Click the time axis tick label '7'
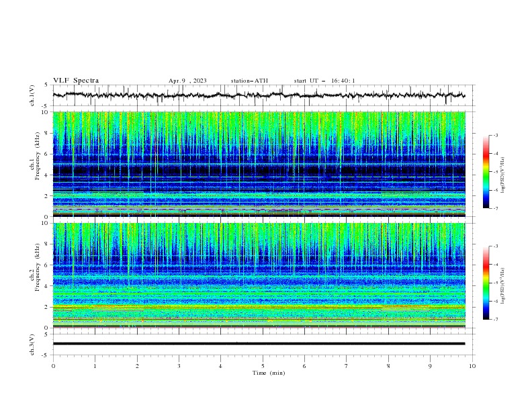532x411 pixels. tap(347, 366)
